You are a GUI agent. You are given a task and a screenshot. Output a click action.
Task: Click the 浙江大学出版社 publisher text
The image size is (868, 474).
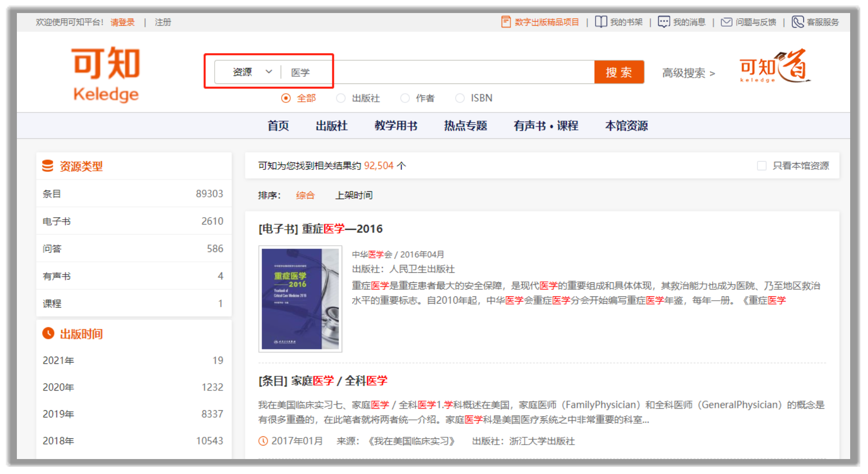542,441
